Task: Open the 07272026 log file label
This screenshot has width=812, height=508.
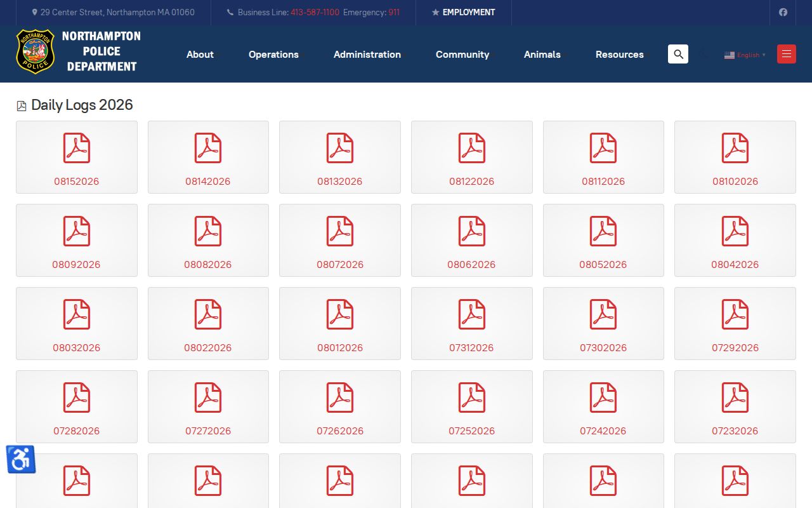Action: tap(208, 431)
